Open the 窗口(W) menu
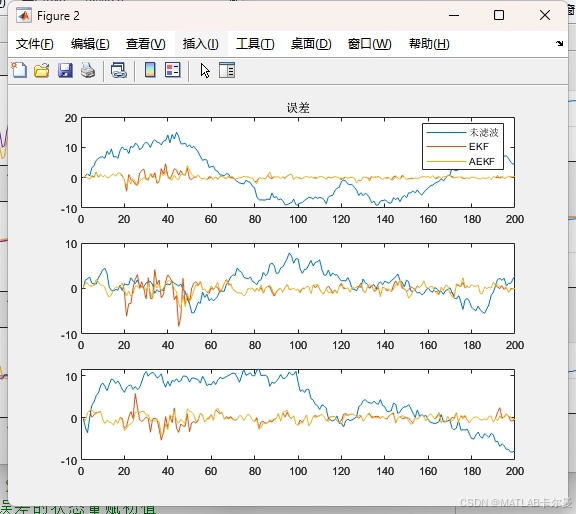Image resolution: width=576 pixels, height=514 pixels. pyautogui.click(x=370, y=44)
